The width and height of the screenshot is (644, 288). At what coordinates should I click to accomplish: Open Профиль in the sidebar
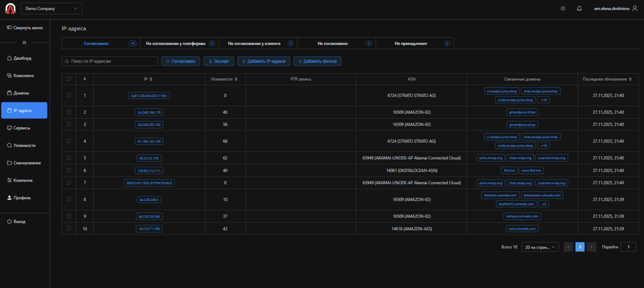pyautogui.click(x=24, y=198)
